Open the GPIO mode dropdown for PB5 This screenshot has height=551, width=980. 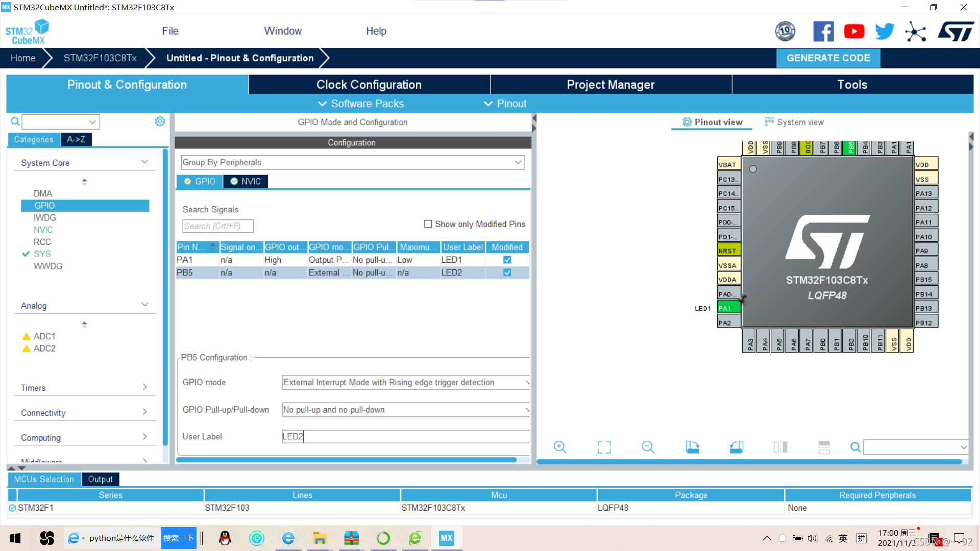(x=405, y=382)
